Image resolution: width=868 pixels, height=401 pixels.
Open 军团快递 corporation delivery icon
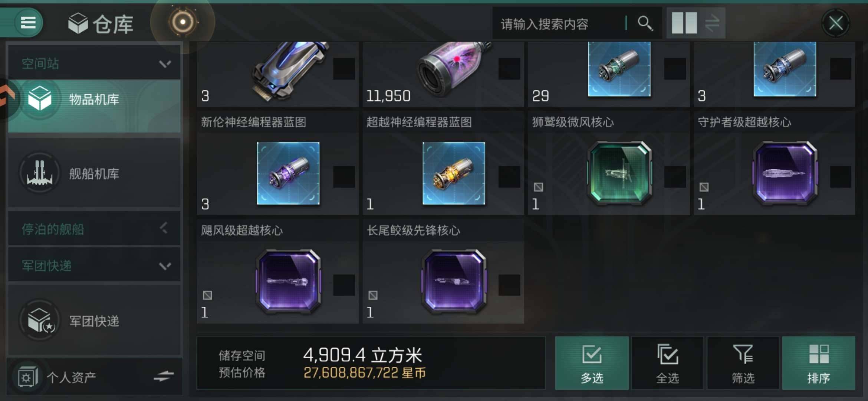click(x=40, y=320)
